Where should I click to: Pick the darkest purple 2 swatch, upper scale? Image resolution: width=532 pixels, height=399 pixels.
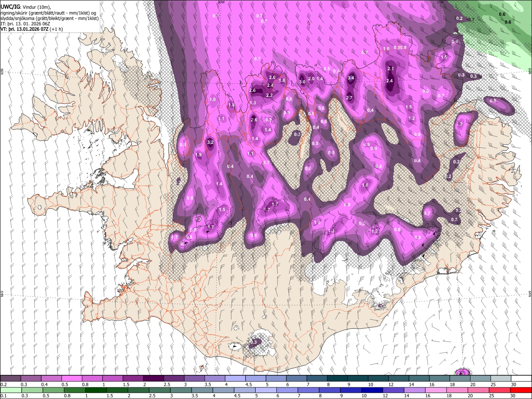153,379
